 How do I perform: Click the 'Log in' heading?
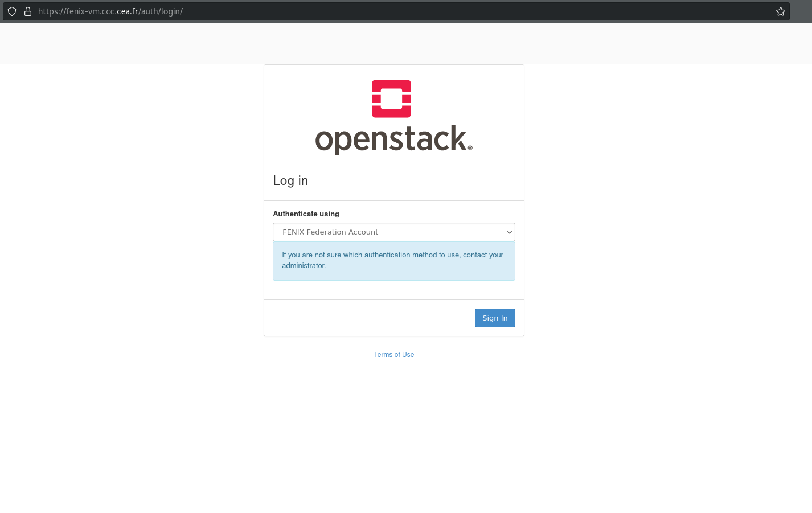pos(290,181)
